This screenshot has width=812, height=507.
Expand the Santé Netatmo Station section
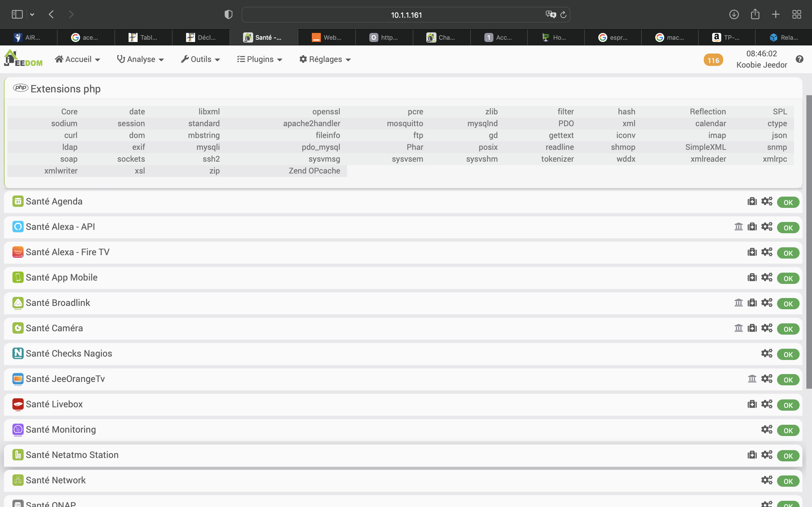point(72,455)
